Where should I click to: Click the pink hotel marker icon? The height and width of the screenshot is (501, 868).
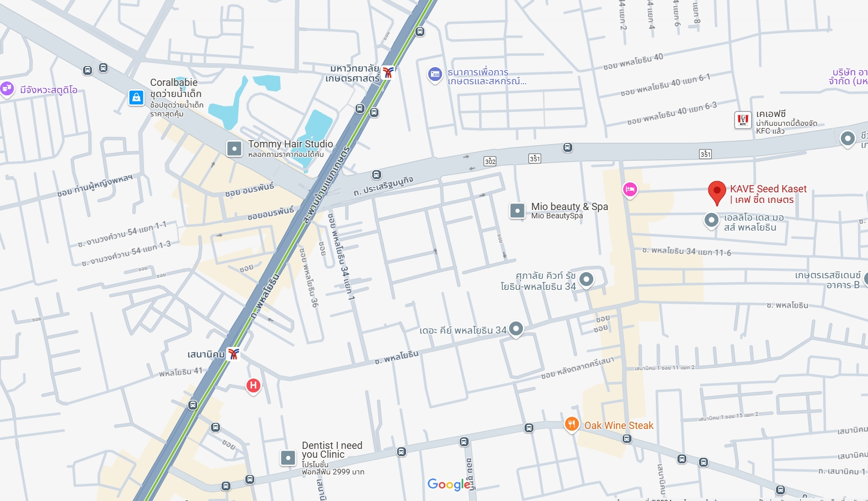(x=630, y=190)
